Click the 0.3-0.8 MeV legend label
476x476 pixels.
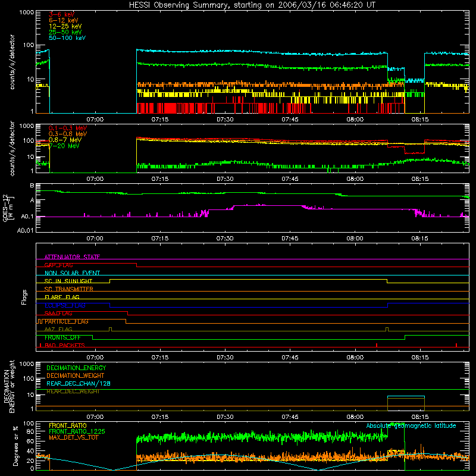68,134
